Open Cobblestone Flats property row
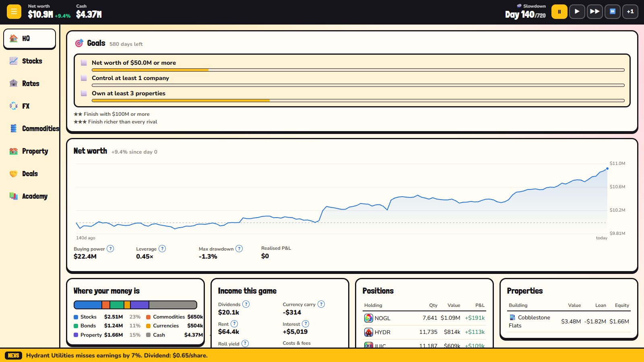Screen dimensions: 644x362 click(569, 321)
